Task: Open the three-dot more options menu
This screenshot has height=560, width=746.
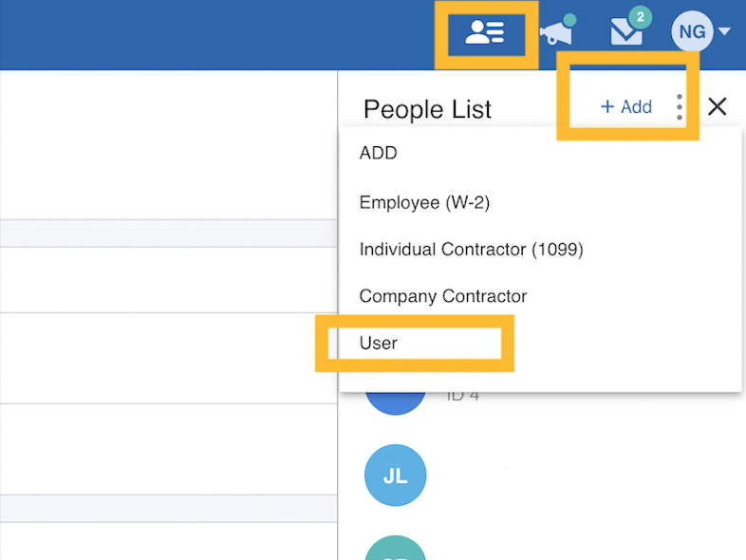Action: pyautogui.click(x=680, y=107)
